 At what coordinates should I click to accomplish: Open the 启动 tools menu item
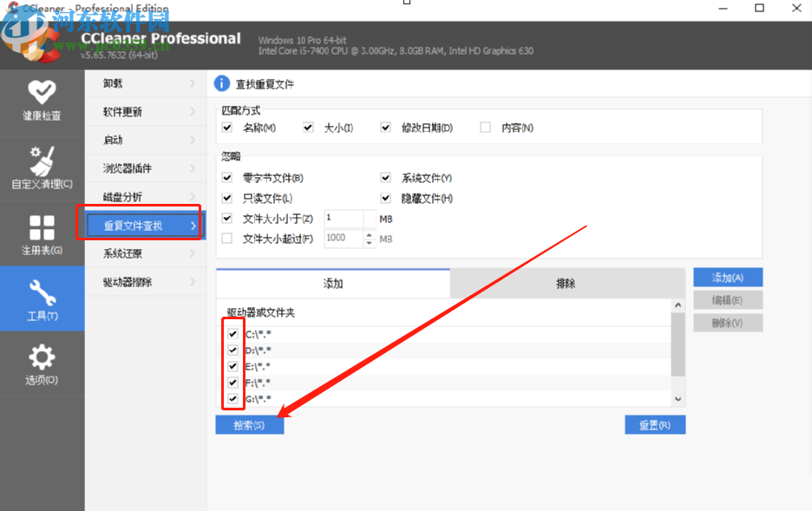point(146,140)
